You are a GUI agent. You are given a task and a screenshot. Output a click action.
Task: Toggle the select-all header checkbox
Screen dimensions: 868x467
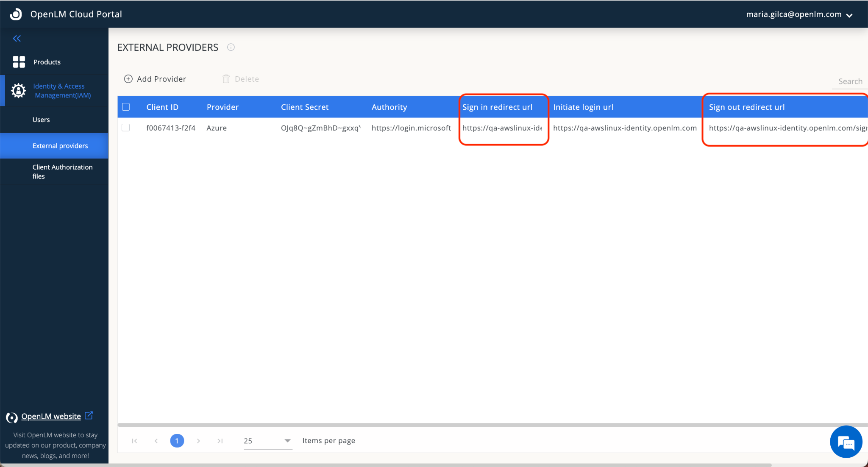coord(126,107)
